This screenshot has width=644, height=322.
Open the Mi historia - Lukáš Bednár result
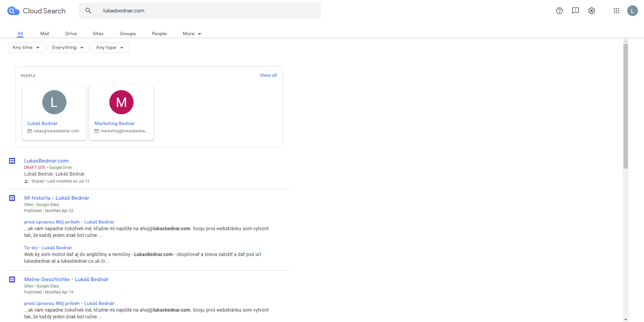tap(57, 198)
